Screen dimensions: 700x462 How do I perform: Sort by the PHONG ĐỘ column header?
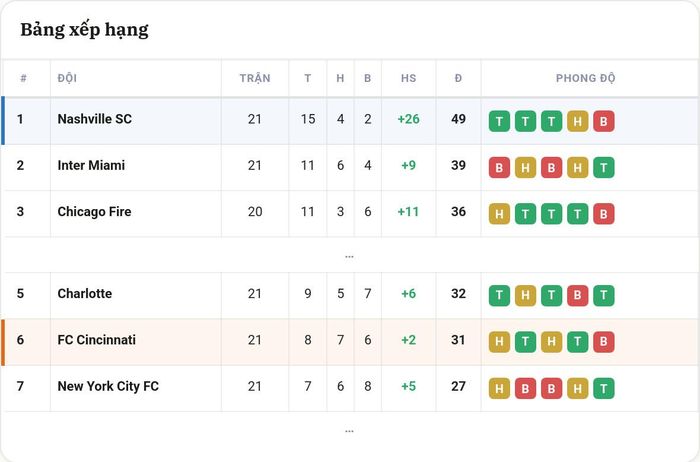pos(585,78)
